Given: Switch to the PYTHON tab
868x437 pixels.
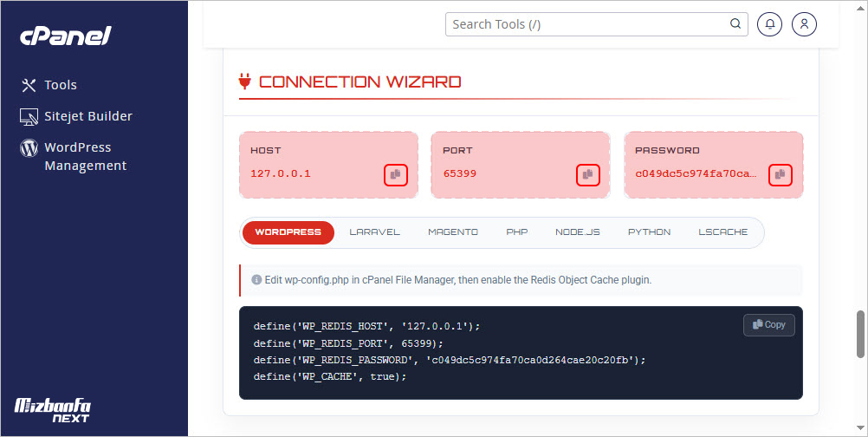Looking at the screenshot, I should click(x=650, y=232).
